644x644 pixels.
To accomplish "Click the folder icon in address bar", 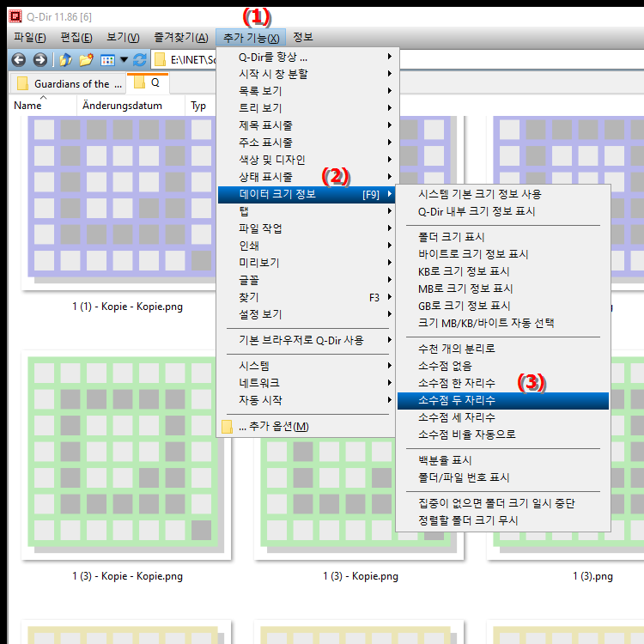I will [x=160, y=60].
